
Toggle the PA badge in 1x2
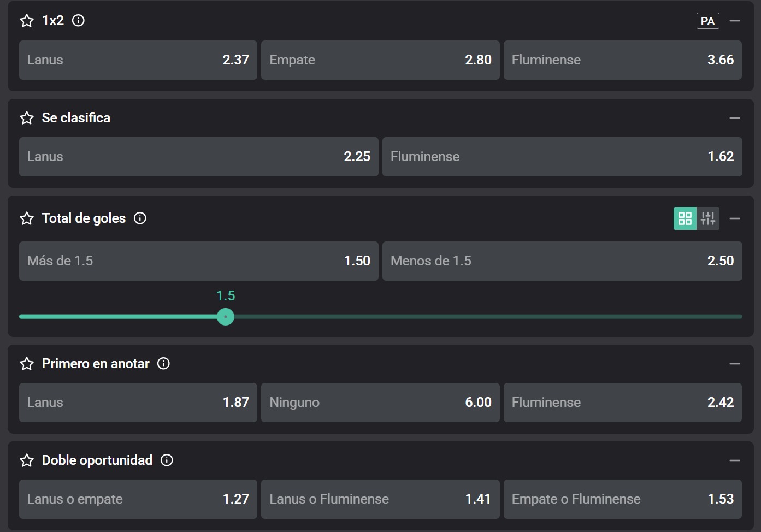coord(708,21)
